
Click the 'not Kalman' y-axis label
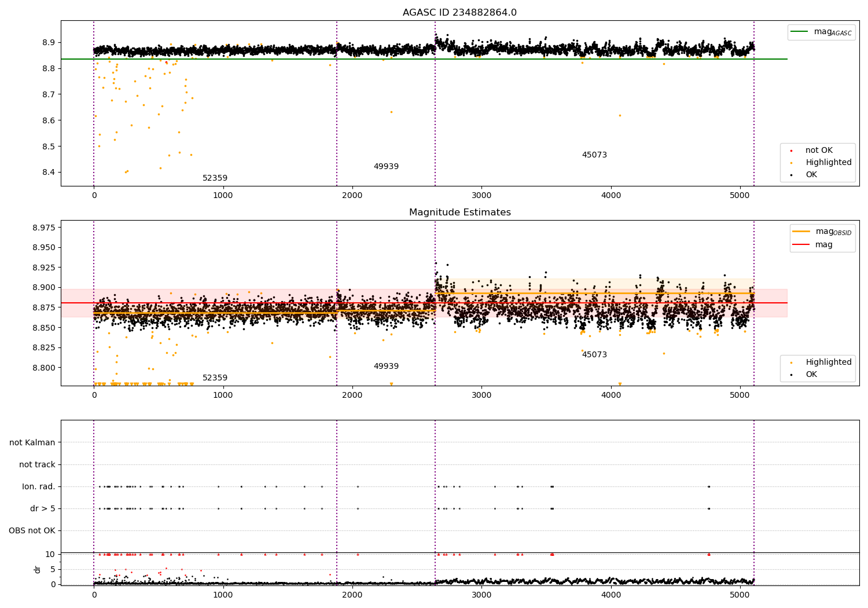coord(32,443)
